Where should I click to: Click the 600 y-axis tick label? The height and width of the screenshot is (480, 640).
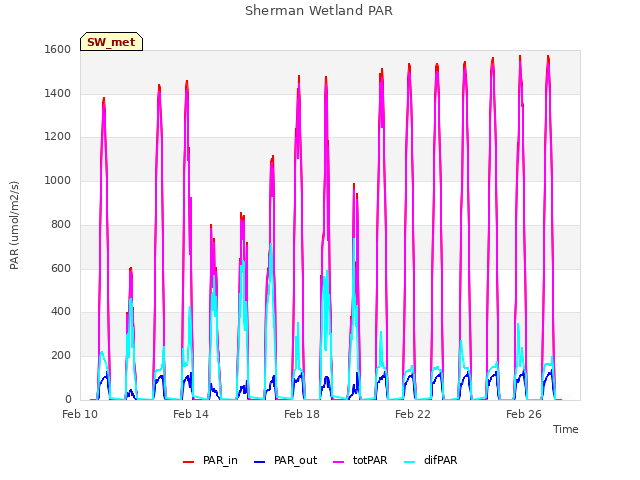[x=61, y=268]
